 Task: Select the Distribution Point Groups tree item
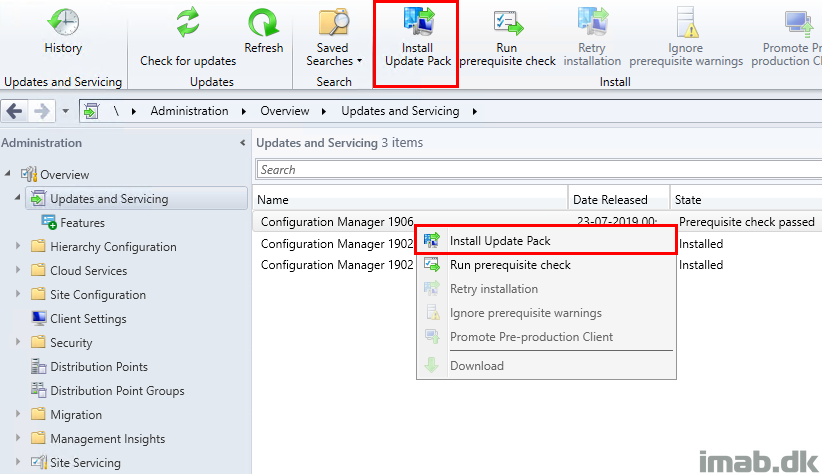click(117, 391)
